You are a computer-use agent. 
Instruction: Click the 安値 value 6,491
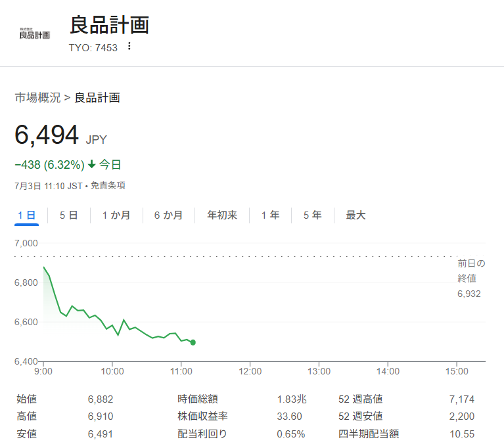[x=101, y=434]
